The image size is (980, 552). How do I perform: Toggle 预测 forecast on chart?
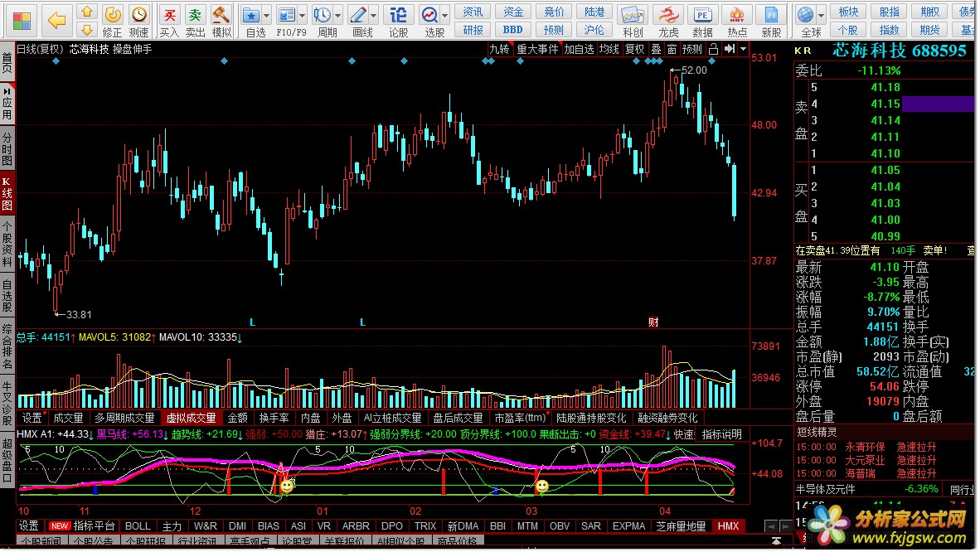point(691,49)
